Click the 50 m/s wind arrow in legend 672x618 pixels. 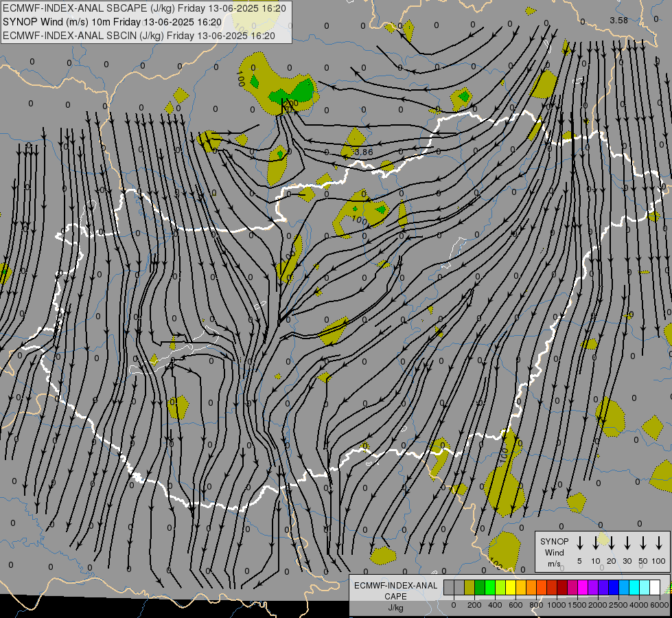[x=643, y=542]
